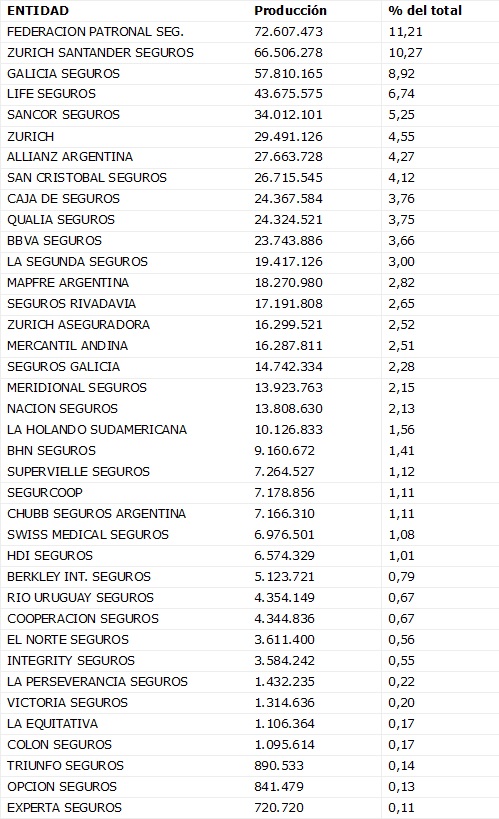Click SANCOR SEGUROS percentage 5,25
The height and width of the screenshot is (819, 499).
click(401, 115)
